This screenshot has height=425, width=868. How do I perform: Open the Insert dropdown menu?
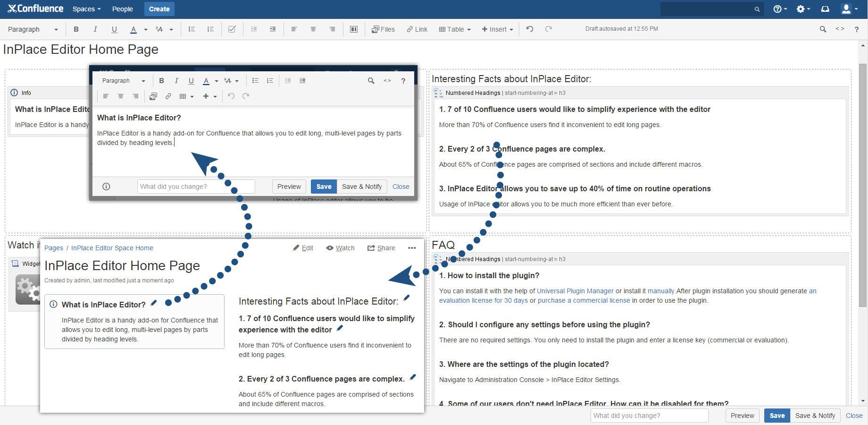[497, 29]
